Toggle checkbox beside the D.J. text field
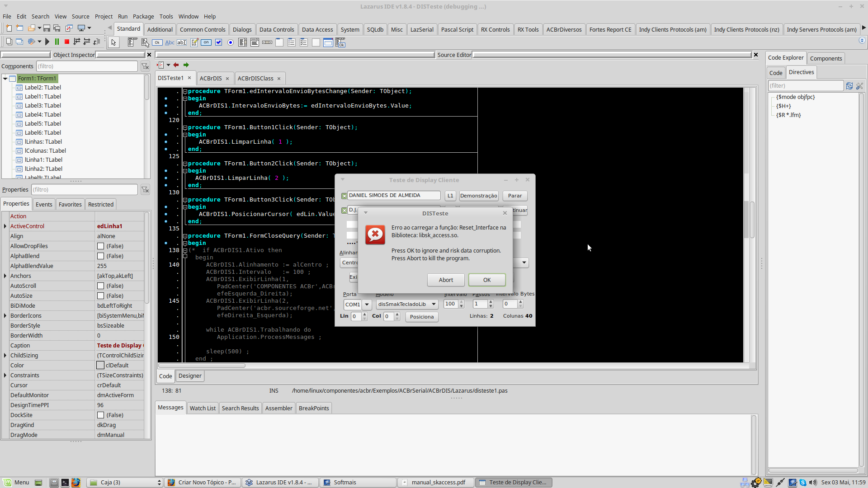Screen dimensions: 868x488 344,211
